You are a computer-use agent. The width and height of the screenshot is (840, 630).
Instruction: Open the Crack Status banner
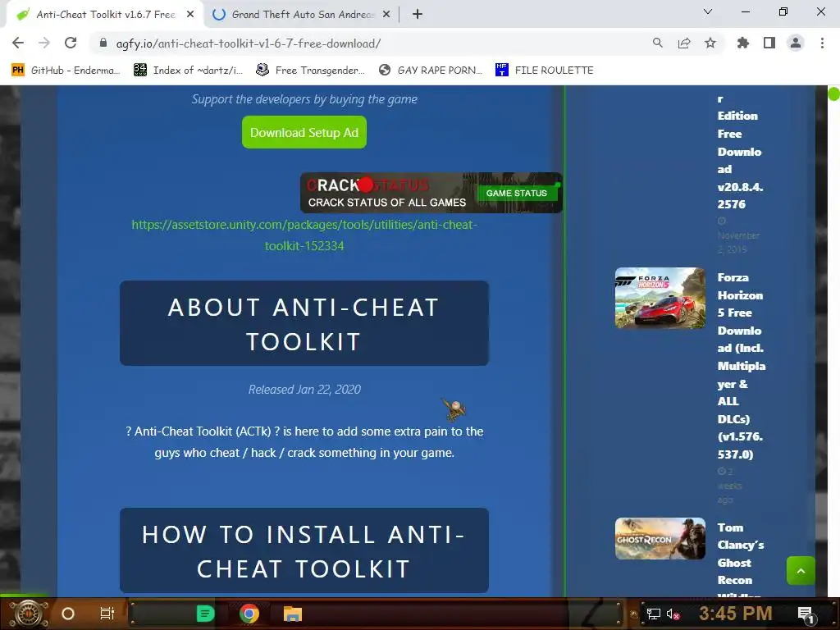point(431,193)
